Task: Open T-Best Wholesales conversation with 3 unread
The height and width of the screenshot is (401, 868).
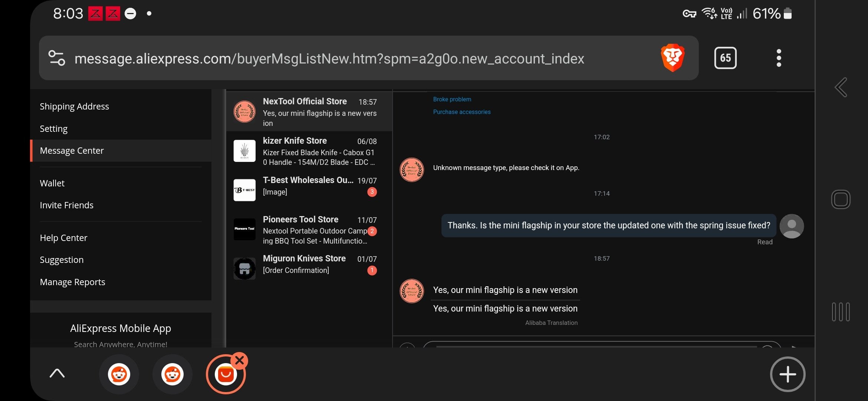Action: pyautogui.click(x=309, y=186)
